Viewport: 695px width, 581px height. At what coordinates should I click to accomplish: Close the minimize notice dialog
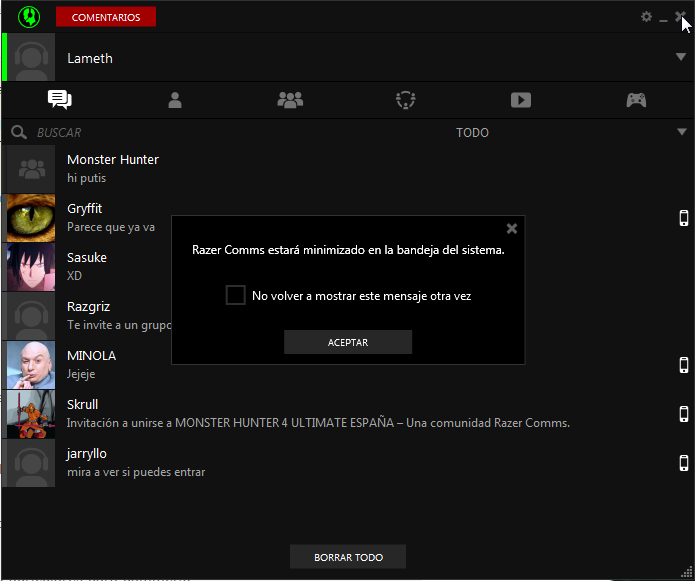[x=511, y=229]
